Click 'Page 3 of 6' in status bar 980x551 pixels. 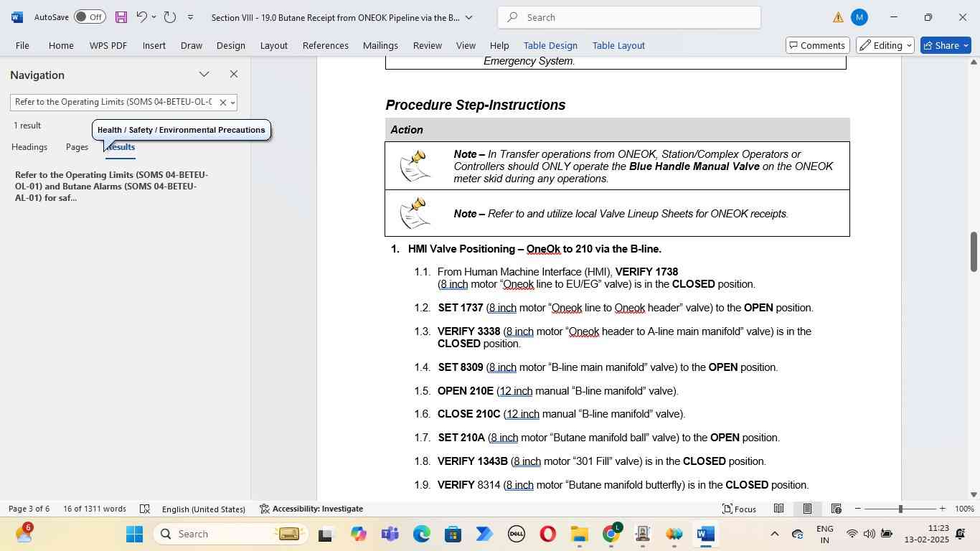[x=29, y=509]
